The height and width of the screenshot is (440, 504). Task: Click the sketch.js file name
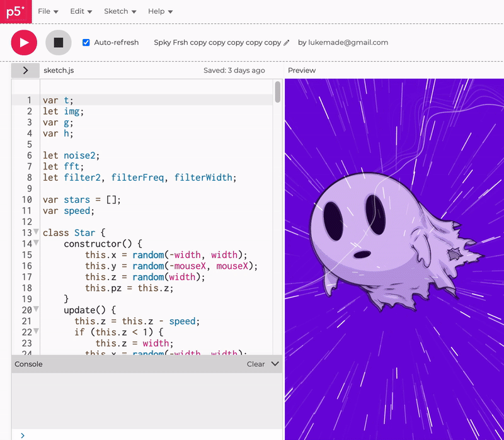tap(59, 71)
